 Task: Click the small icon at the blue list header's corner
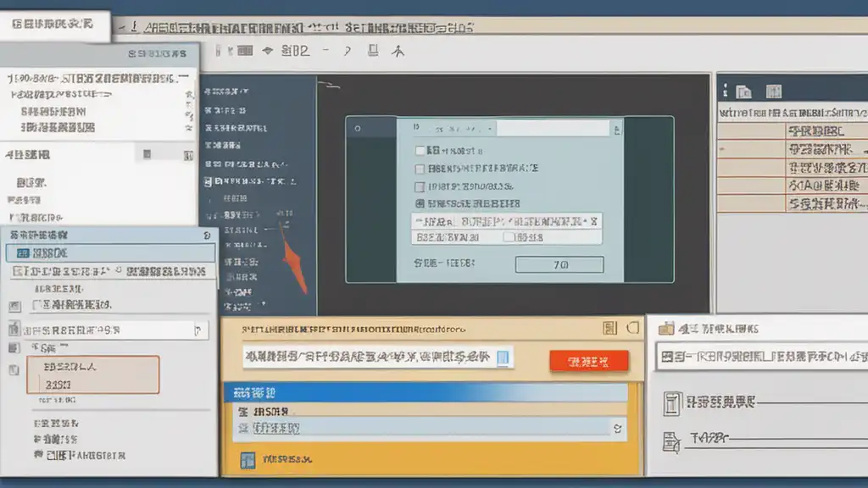point(207,236)
